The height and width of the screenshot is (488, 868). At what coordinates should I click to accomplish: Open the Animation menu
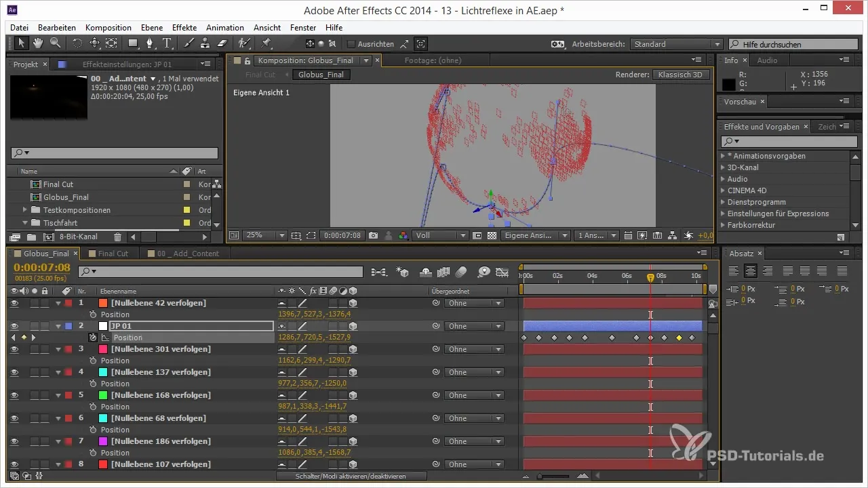[x=225, y=28]
